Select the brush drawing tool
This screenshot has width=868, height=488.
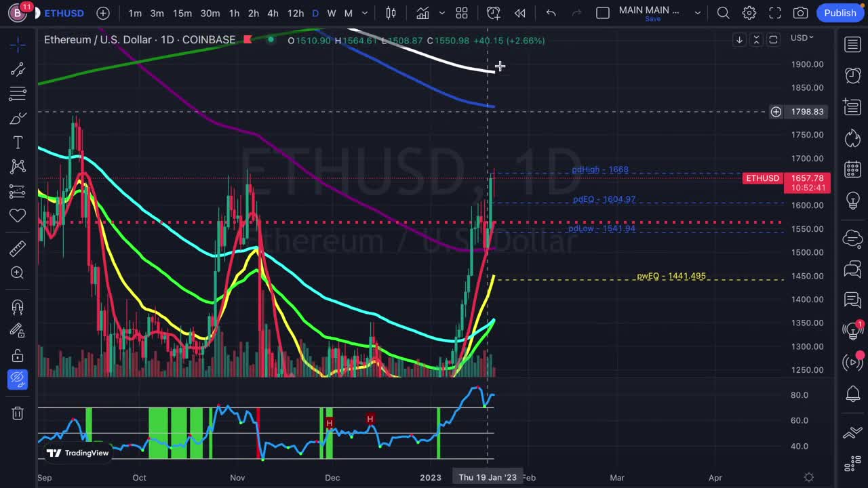click(x=18, y=119)
